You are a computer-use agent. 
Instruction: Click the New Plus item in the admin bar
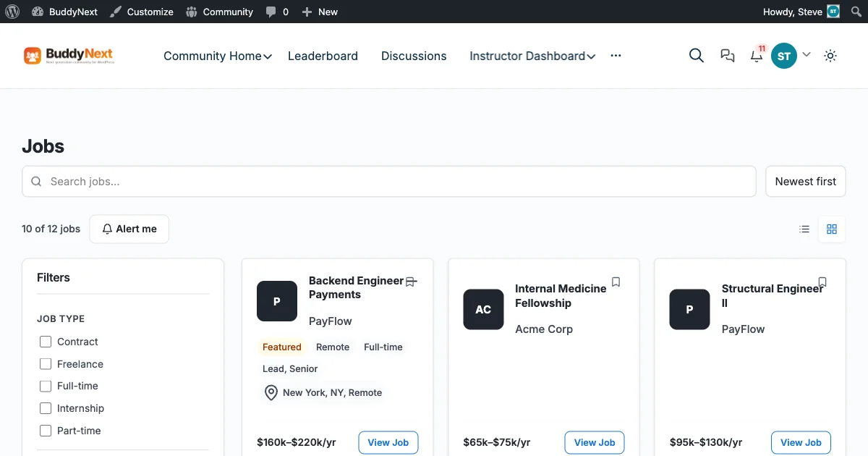320,12
